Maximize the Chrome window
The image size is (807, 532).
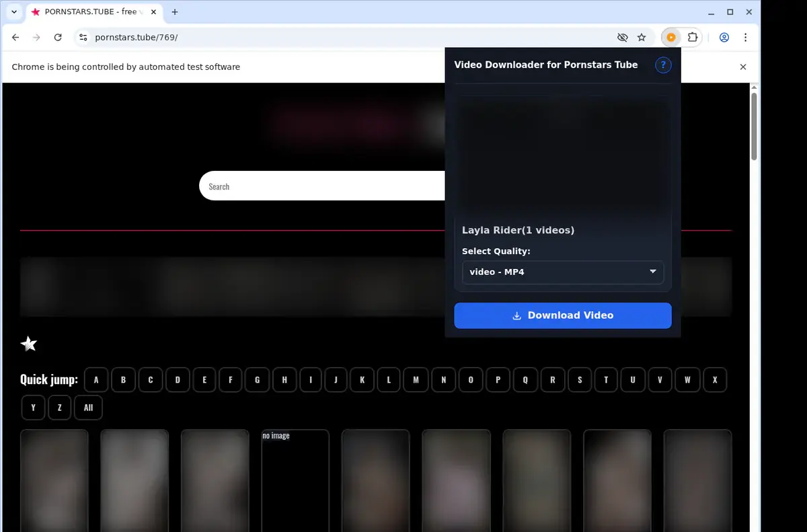tap(730, 12)
